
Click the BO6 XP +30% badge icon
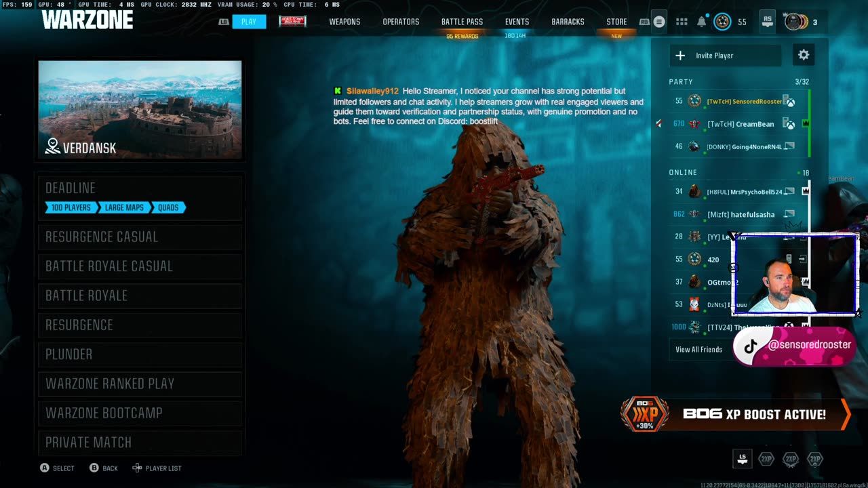pyautogui.click(x=644, y=414)
